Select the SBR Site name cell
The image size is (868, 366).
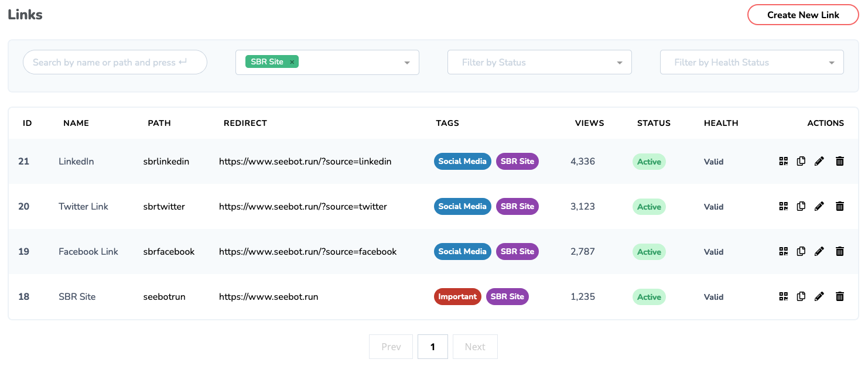coord(77,296)
